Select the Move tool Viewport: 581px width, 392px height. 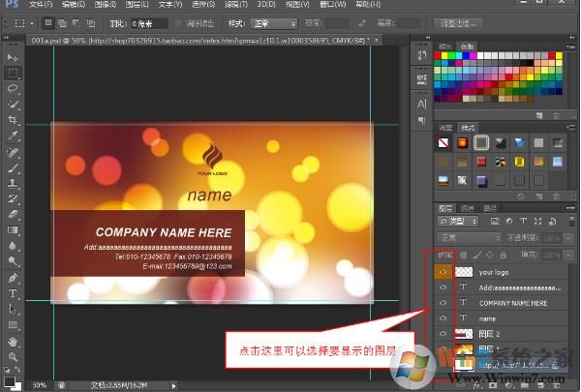click(14, 57)
